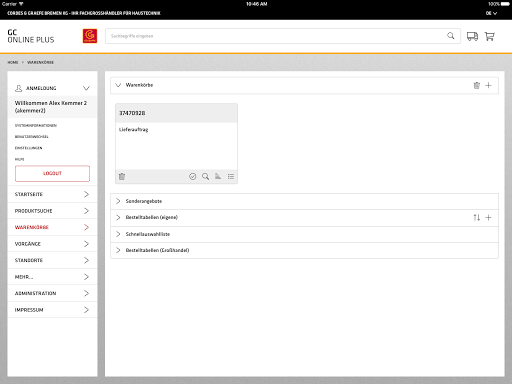512x384 pixels.
Task: Click the magnifier icon on cart card
Action: coord(205,176)
